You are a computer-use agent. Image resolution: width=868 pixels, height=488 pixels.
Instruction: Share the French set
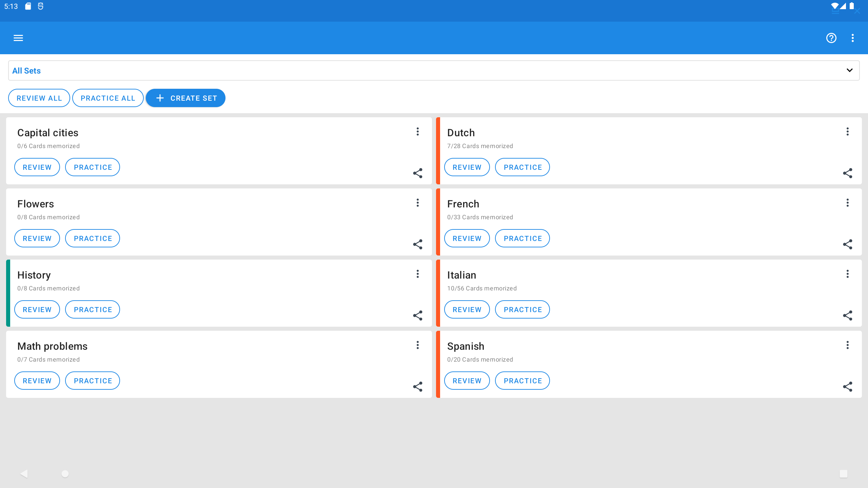coord(848,244)
